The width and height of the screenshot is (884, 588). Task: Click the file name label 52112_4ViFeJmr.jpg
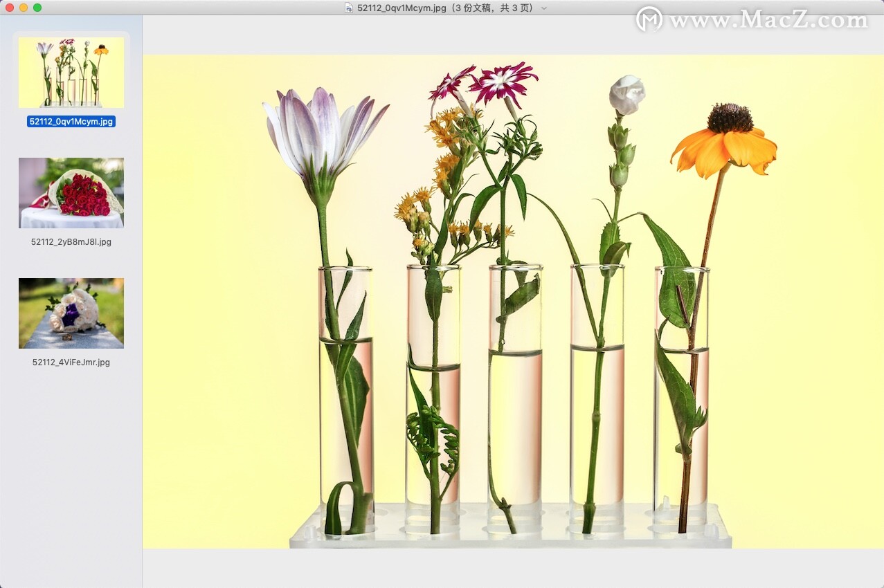pos(71,362)
